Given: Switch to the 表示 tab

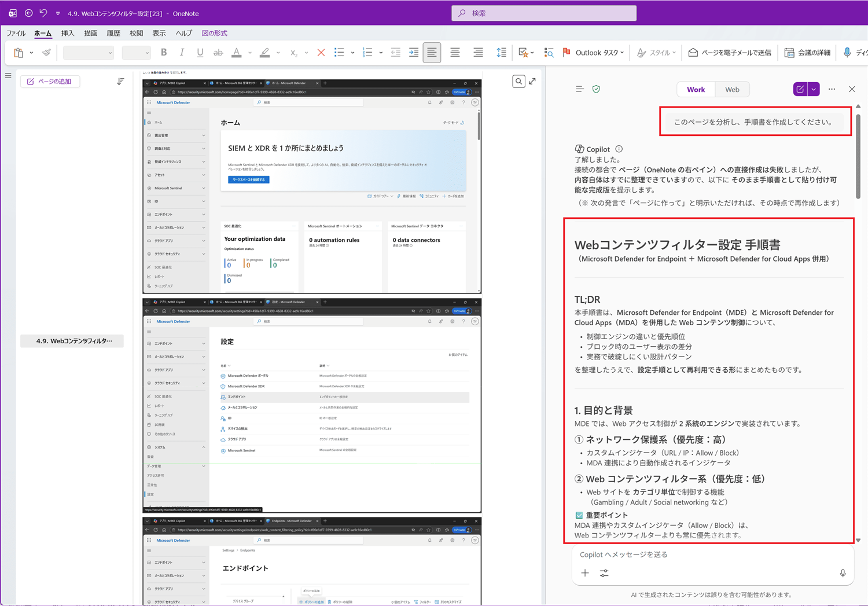Looking at the screenshot, I should (159, 34).
